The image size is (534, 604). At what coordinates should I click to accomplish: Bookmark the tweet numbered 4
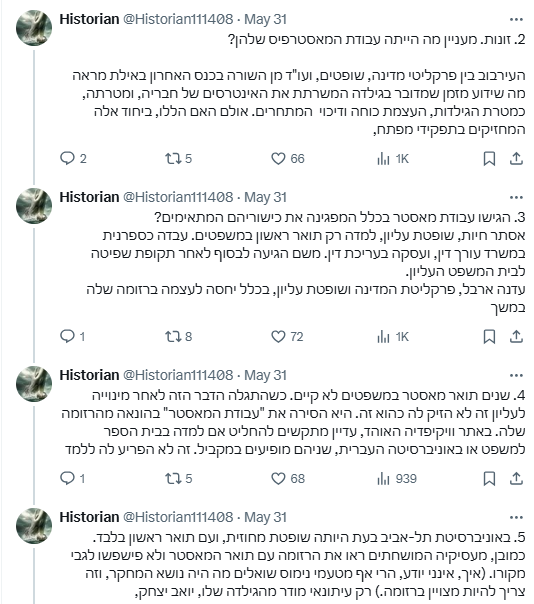[489, 479]
